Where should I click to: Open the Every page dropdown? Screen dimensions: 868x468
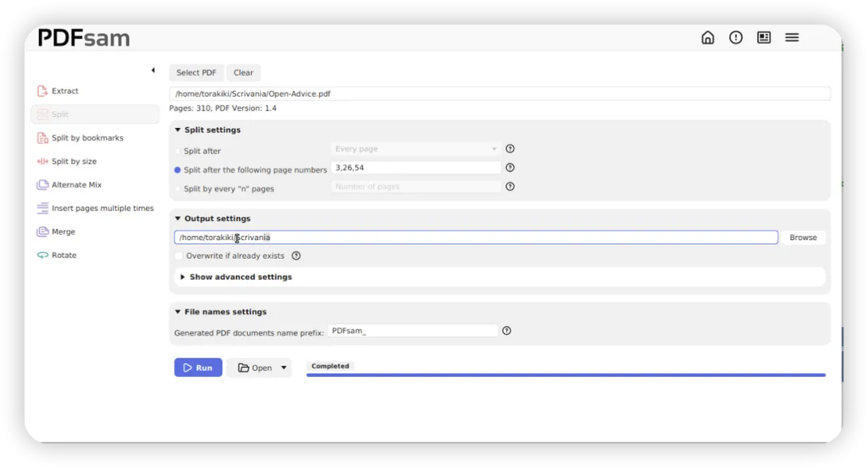point(416,149)
